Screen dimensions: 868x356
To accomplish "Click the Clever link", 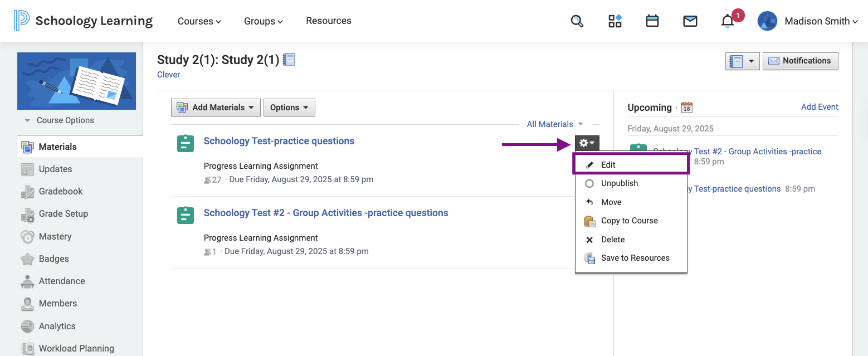I will tap(169, 75).
